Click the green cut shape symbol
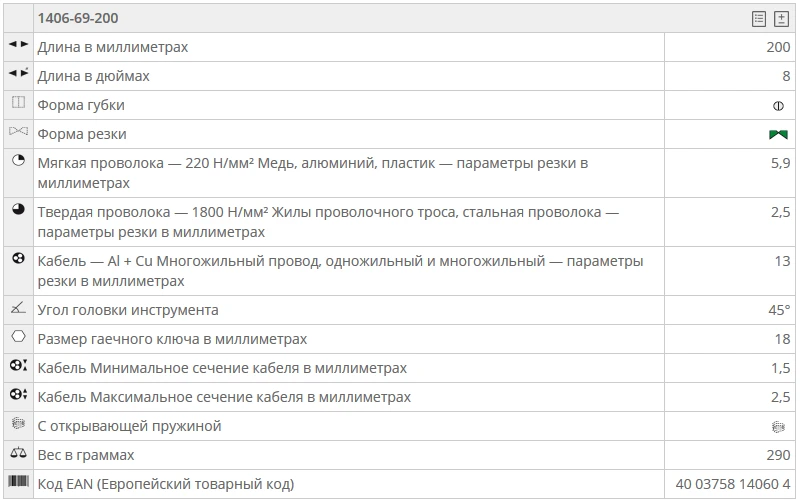Viewport: 800px width, 504px height. click(x=778, y=134)
